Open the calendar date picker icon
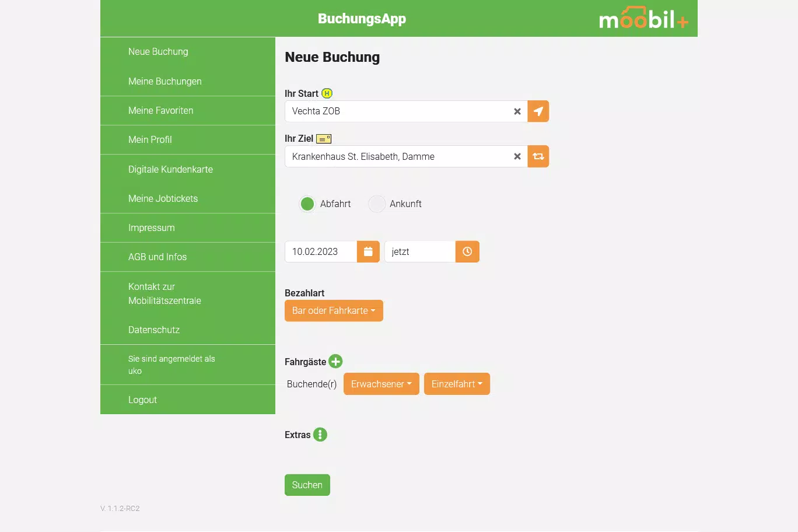This screenshot has width=798, height=532. coord(368,251)
